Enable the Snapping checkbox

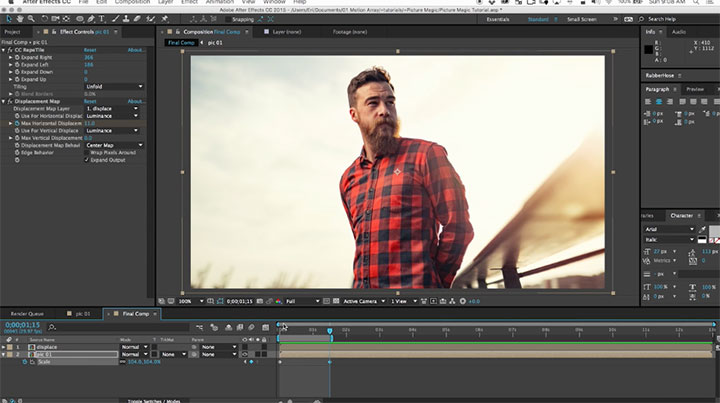(x=228, y=19)
